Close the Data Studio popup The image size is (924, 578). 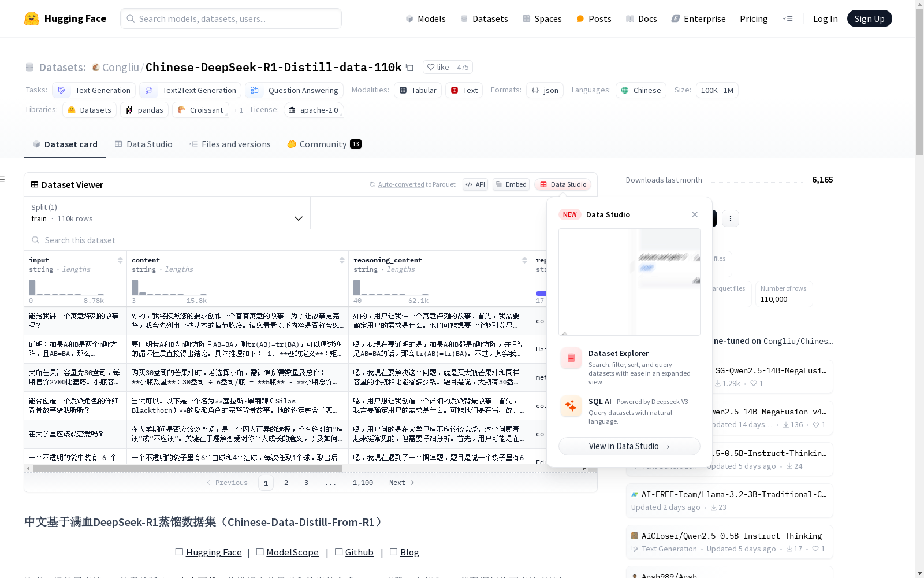click(695, 214)
